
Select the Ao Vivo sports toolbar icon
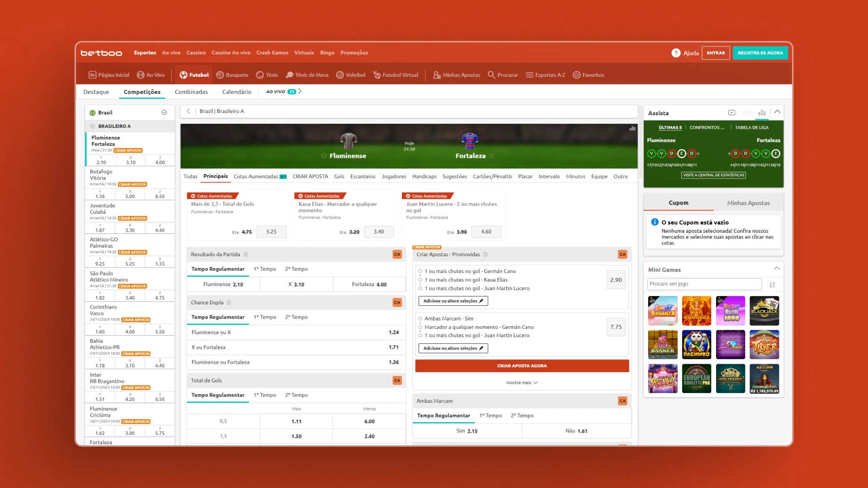point(141,75)
